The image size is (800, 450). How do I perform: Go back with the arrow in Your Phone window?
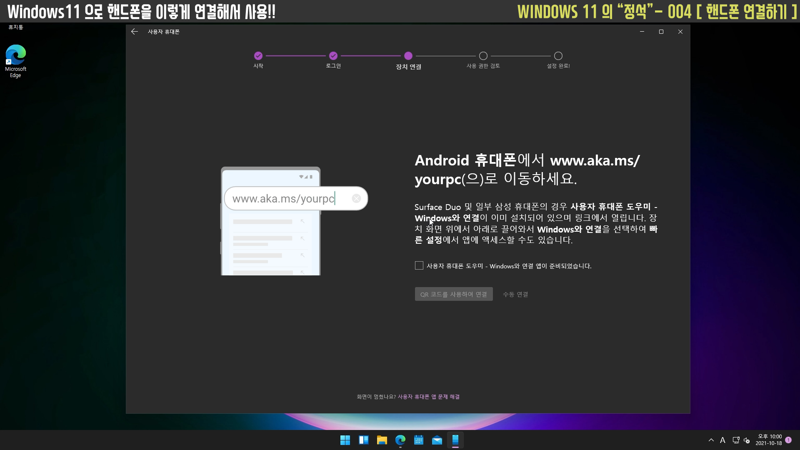(x=134, y=32)
